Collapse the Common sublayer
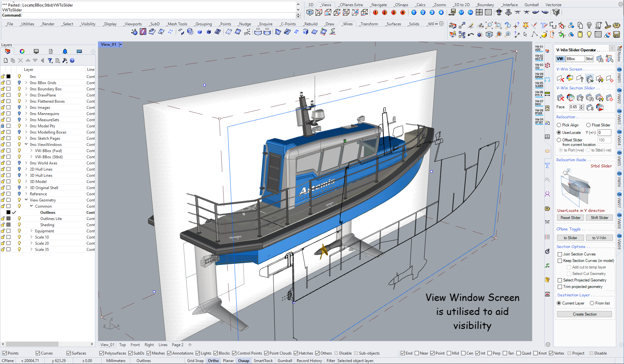This screenshot has width=624, height=364. pyautogui.click(x=32, y=206)
